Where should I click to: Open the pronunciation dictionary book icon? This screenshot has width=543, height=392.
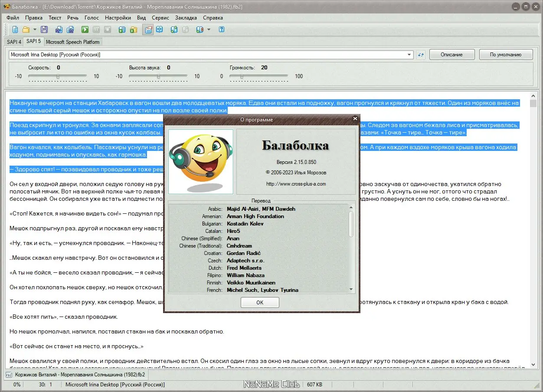[x=160, y=29]
